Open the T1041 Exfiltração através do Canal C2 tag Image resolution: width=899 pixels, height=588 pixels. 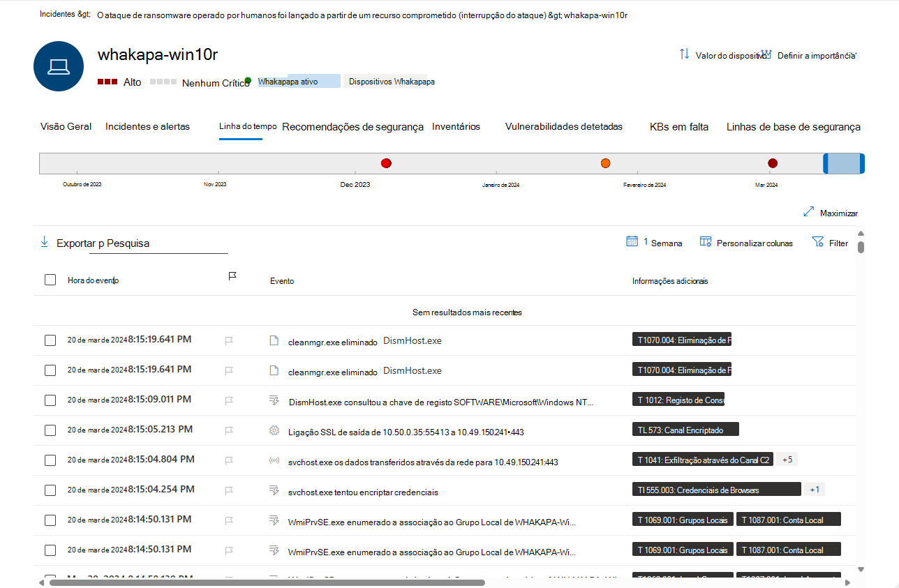(x=703, y=460)
